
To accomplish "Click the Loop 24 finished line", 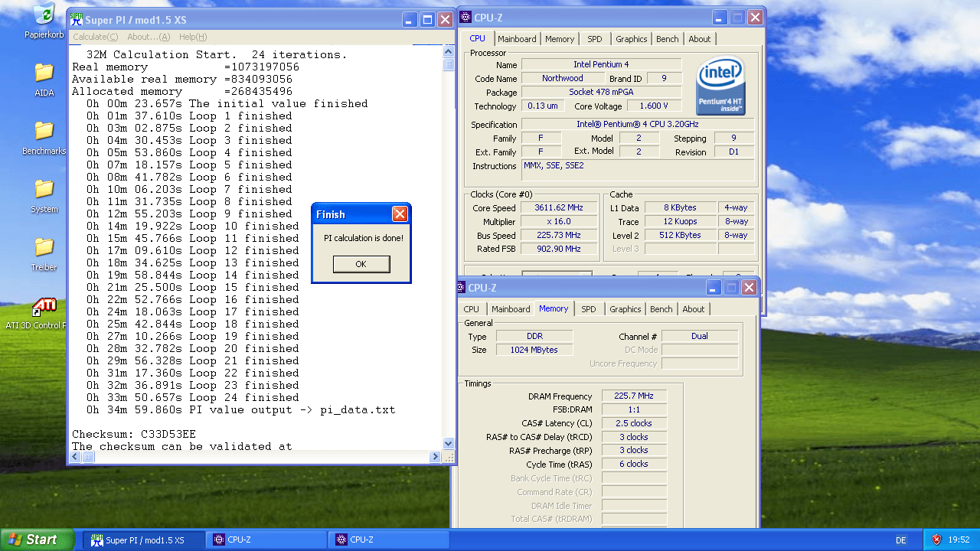I will pyautogui.click(x=193, y=397).
